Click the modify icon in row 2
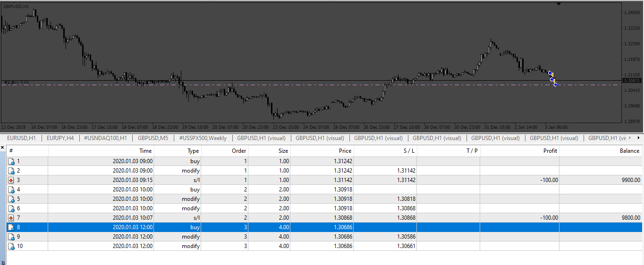 coord(11,171)
